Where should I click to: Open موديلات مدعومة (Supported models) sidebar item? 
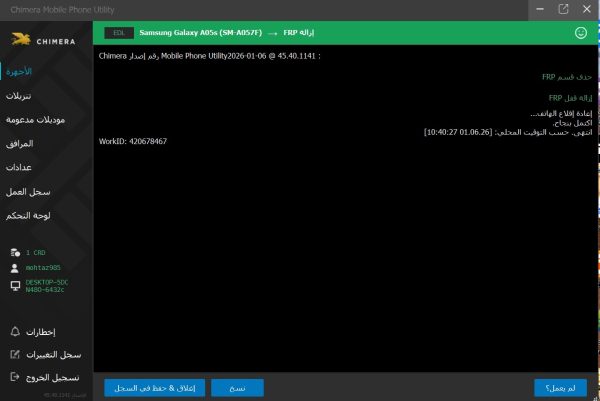[x=35, y=120]
